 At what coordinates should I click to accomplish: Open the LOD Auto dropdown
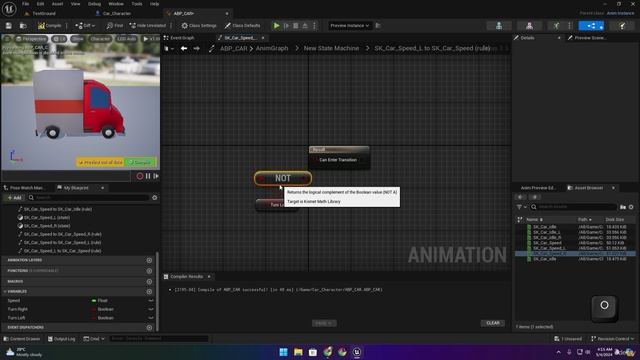pyautogui.click(x=126, y=39)
